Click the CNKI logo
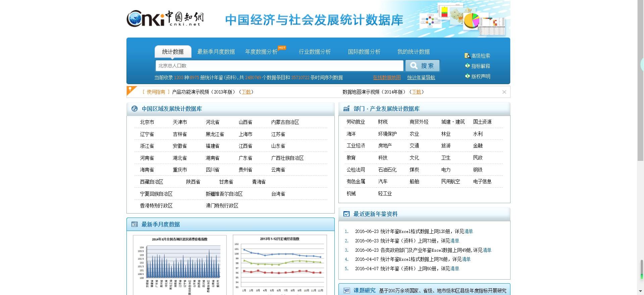This screenshot has width=644, height=295. pyautogui.click(x=165, y=18)
